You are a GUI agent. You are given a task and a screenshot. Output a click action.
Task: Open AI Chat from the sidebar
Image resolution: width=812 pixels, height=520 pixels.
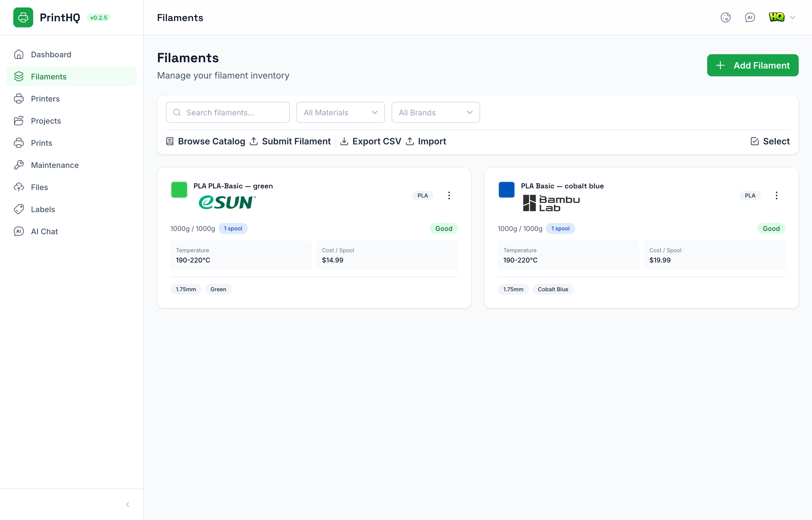click(x=44, y=231)
